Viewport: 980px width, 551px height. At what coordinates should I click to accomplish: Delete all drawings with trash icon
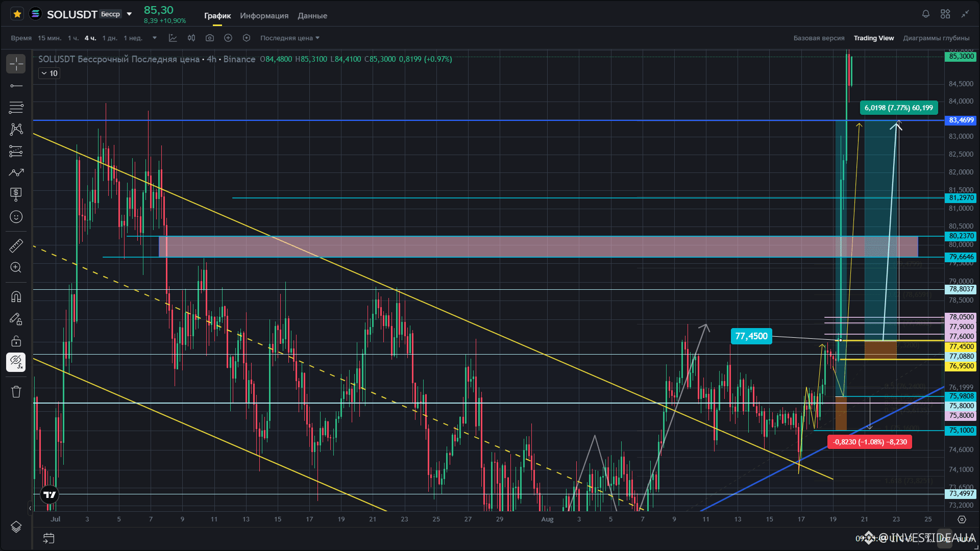pyautogui.click(x=16, y=392)
